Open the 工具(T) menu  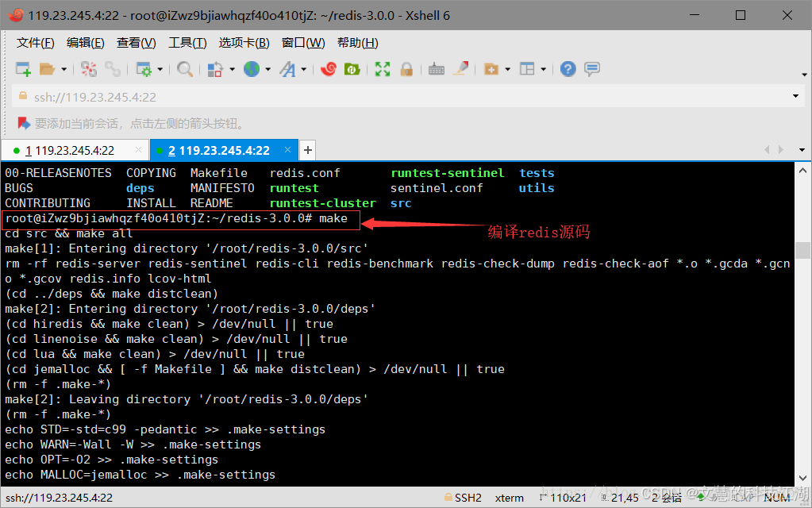[187, 43]
